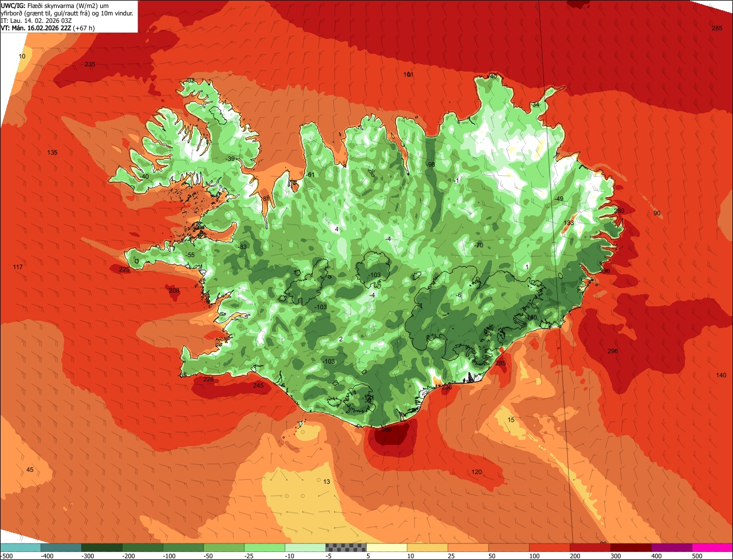Viewport: 733px width, 560px height.
Task: Click the 'VT: Mán. 16.02.2026 22Z' valid time
Action: pyautogui.click(x=36, y=27)
